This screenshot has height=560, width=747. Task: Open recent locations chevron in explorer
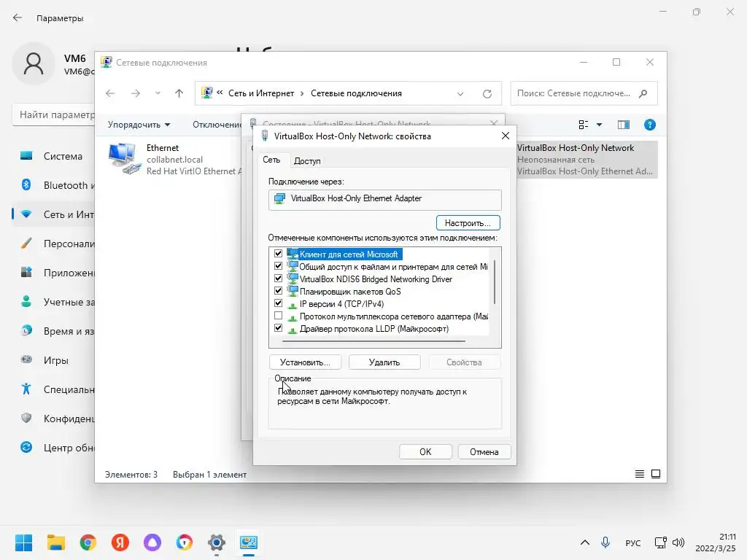(158, 93)
